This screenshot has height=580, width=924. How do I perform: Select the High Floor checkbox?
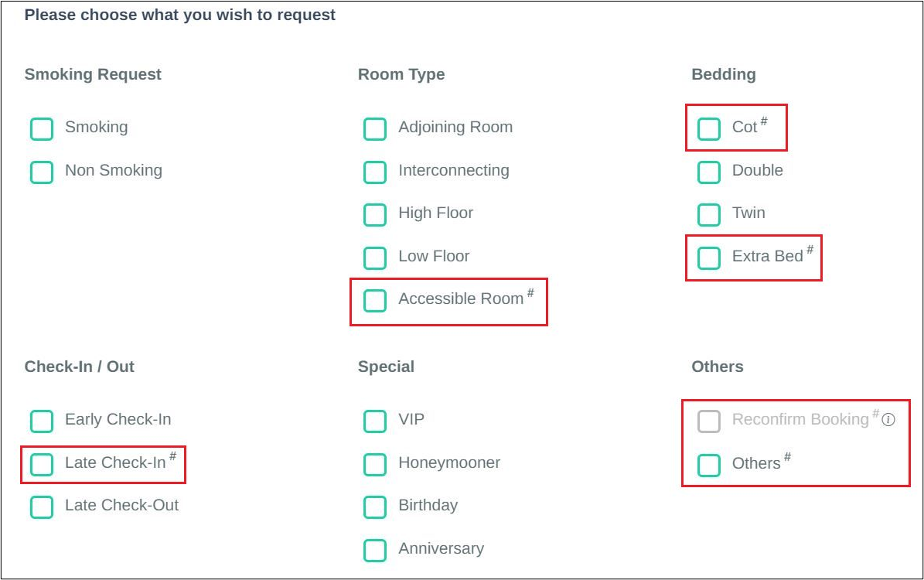coord(375,214)
